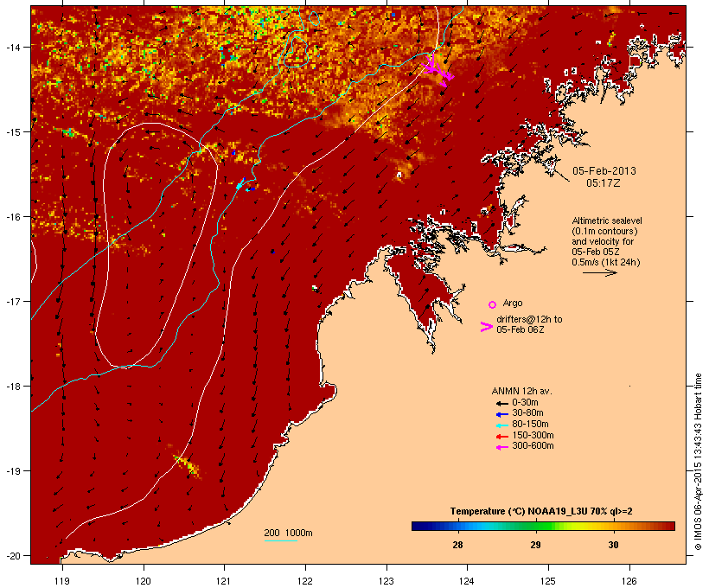Click the 125 longitude axis label
This screenshot has width=709, height=588.
(548, 581)
